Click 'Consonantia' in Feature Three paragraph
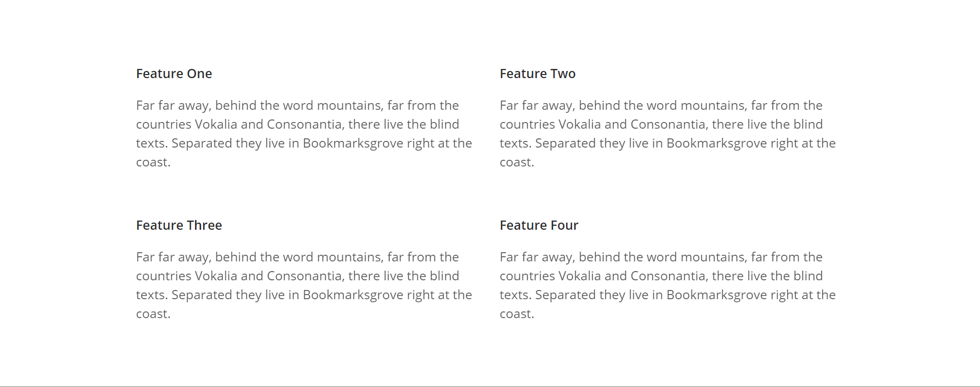This screenshot has height=387, width=980. [x=306, y=276]
